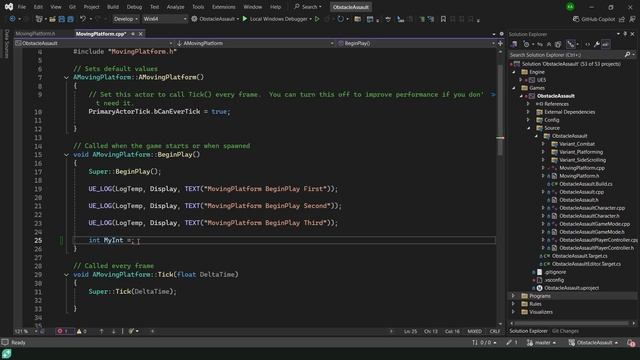Viewport: 640px width, 360px height.
Task: Click Start Without Debugging outline play icon
Action: coord(317,19)
